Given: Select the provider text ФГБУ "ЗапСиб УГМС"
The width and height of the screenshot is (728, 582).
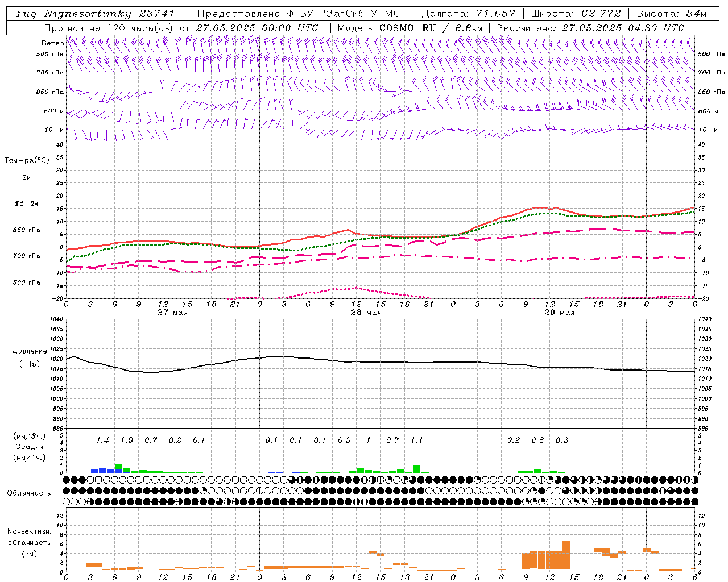Looking at the screenshot, I should coord(347,14).
